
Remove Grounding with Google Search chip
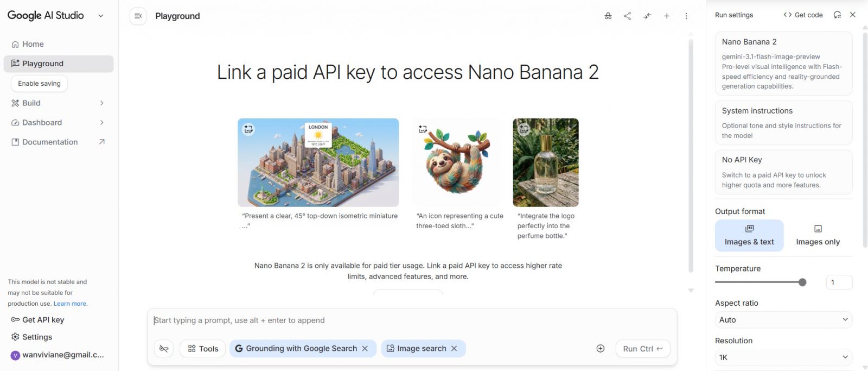pos(365,349)
